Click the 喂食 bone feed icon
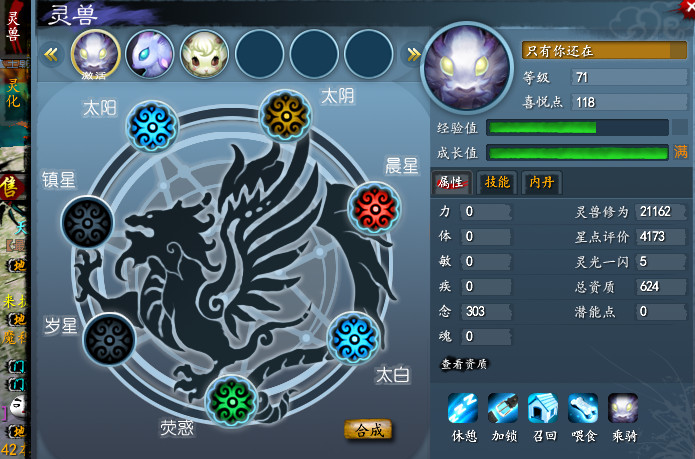The width and height of the screenshot is (695, 459). click(x=583, y=408)
